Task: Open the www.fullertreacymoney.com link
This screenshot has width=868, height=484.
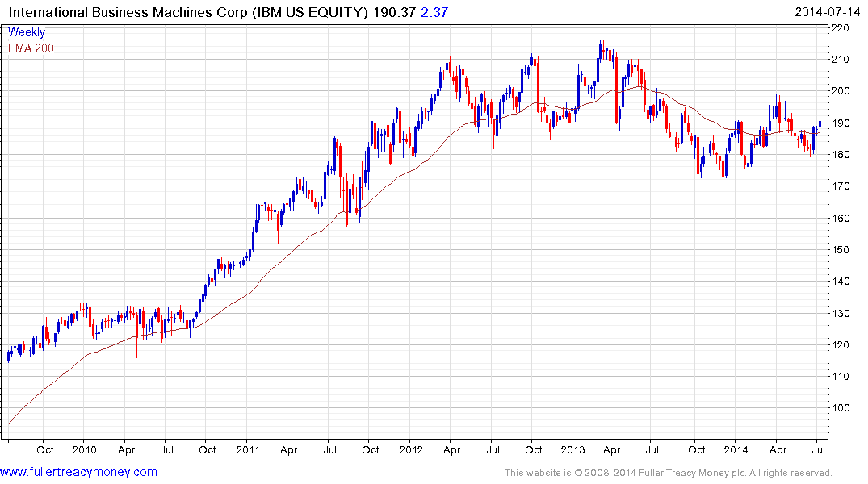Action: 78,472
